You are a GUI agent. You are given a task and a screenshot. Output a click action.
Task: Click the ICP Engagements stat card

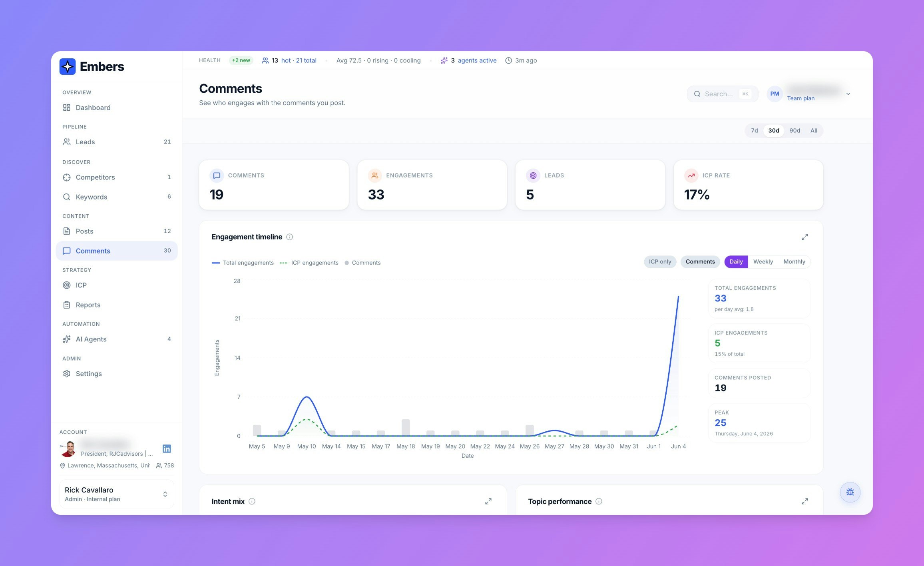tap(759, 343)
